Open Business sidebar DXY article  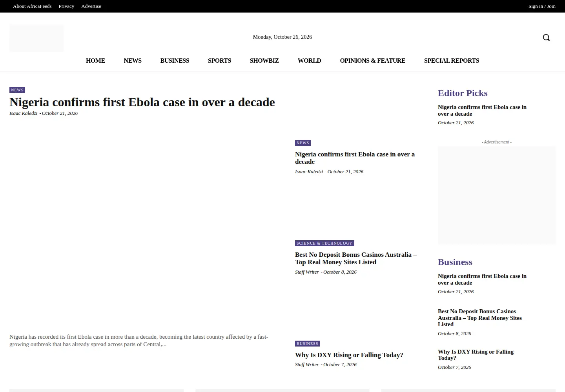click(x=476, y=355)
